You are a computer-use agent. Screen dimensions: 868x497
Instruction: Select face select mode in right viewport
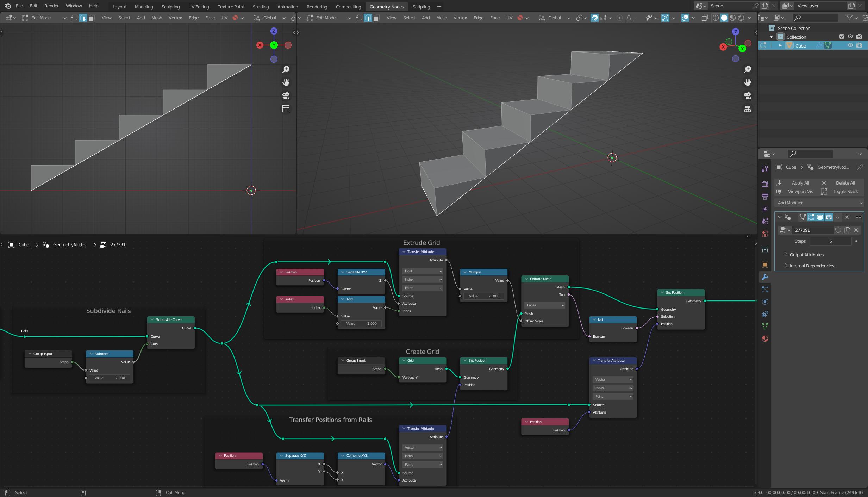(x=377, y=18)
